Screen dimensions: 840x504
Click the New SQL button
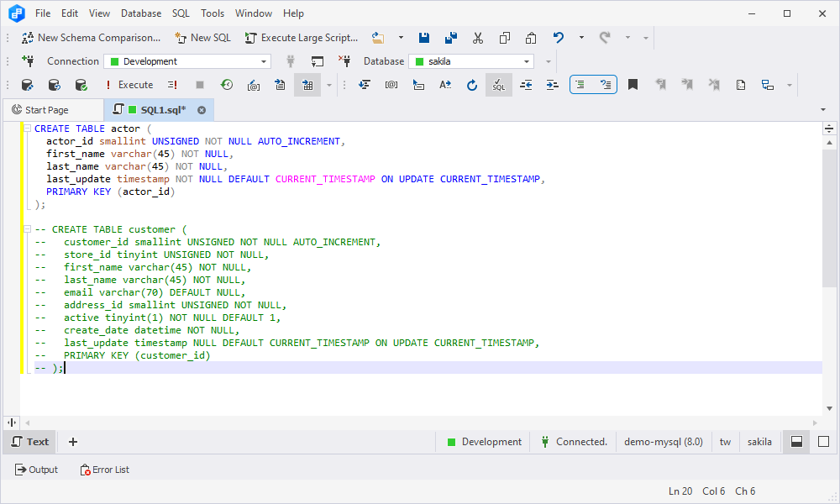point(202,38)
